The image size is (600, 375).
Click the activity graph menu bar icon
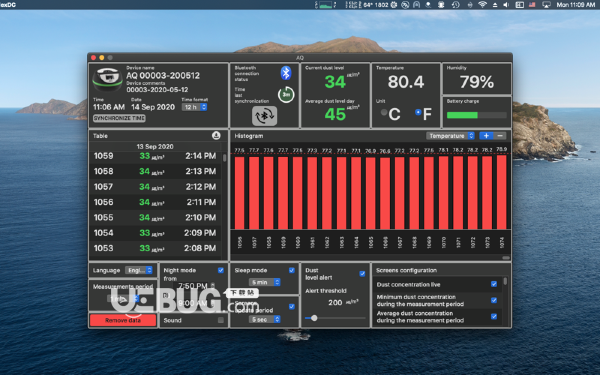(x=326, y=5)
